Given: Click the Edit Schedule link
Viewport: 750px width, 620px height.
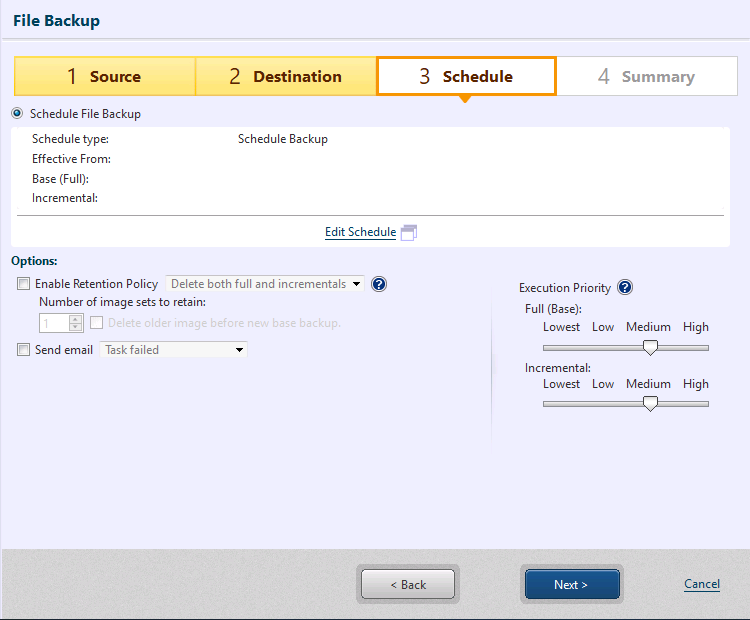Looking at the screenshot, I should click(x=360, y=232).
